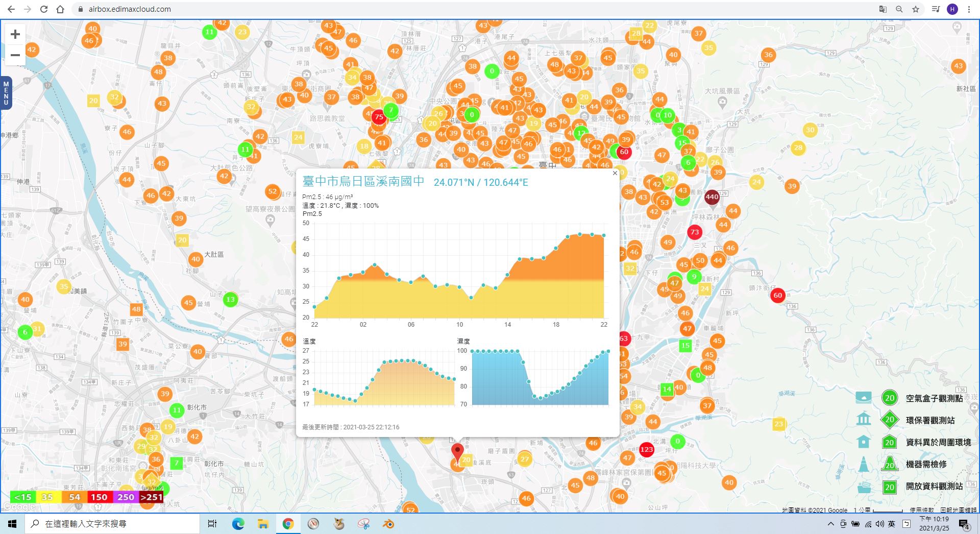Close the 溪南國中 station popup
The width and height of the screenshot is (980, 534).
pos(615,173)
